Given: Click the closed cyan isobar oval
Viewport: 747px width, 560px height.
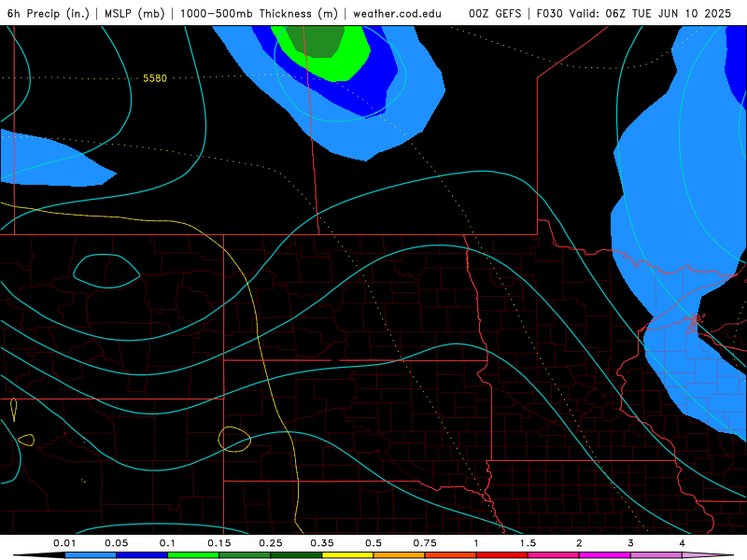Looking at the screenshot, I should point(106,271).
